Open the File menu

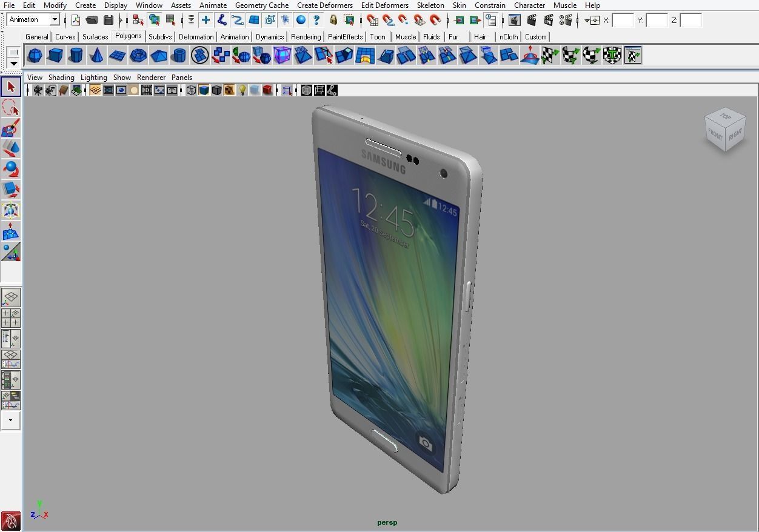pyautogui.click(x=9, y=5)
